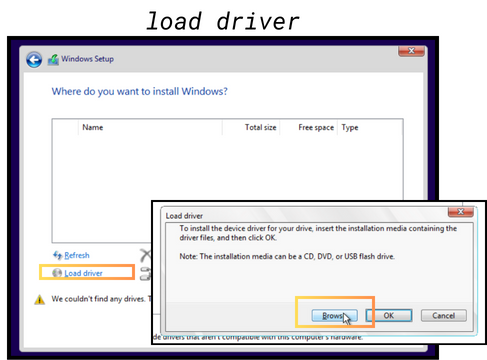
Task: Click the Refresh arrows icon
Action: tap(58, 255)
